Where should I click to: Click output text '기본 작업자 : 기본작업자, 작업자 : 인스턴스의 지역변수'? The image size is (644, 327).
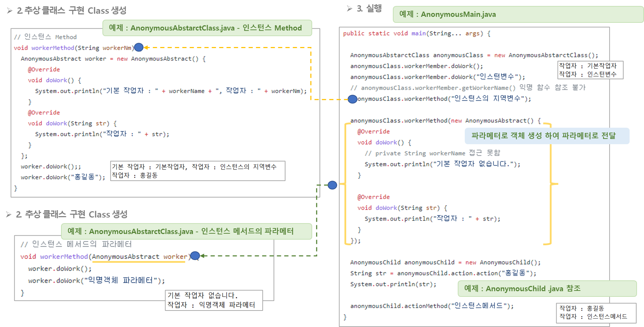tap(194, 167)
